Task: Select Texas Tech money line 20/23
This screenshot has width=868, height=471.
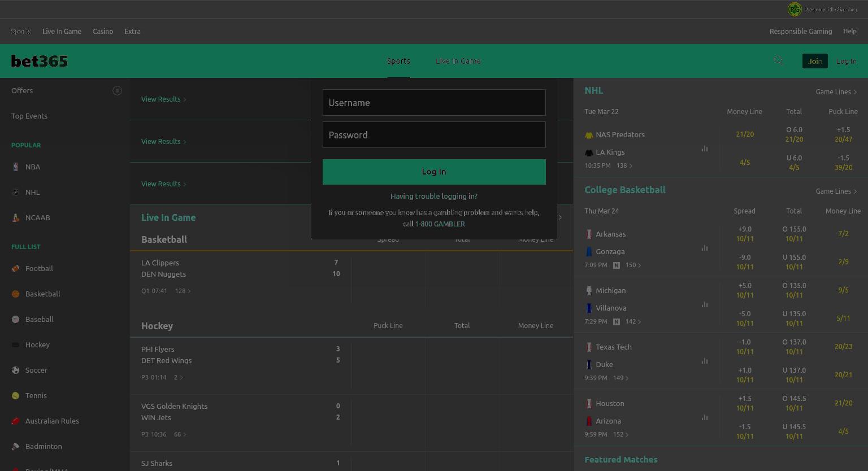Action: click(x=843, y=347)
